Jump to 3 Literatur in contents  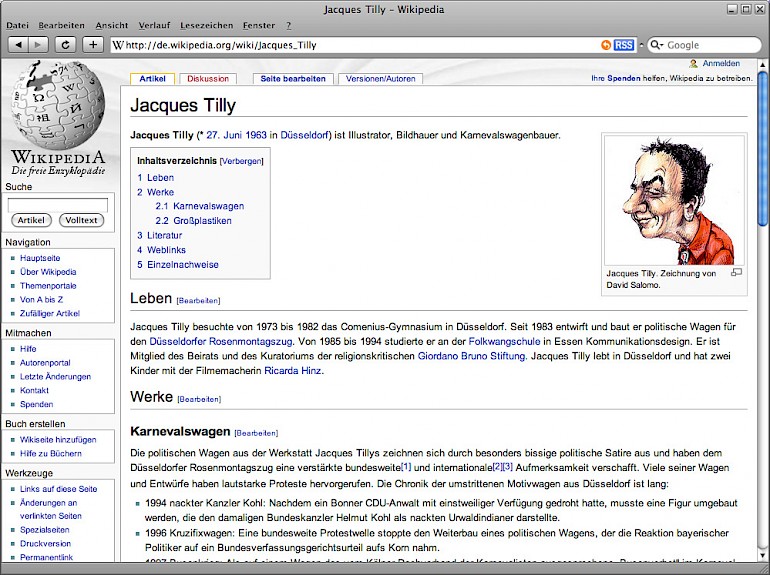pos(160,235)
